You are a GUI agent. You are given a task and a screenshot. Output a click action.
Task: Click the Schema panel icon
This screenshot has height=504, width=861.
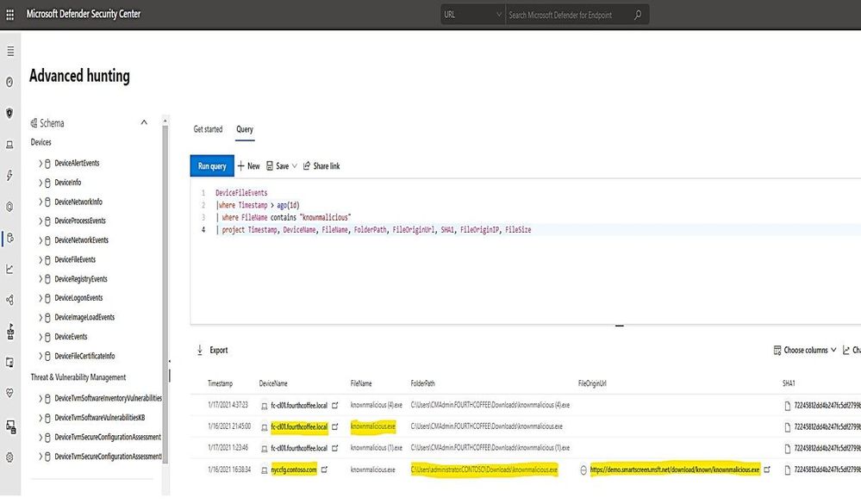[x=34, y=123]
